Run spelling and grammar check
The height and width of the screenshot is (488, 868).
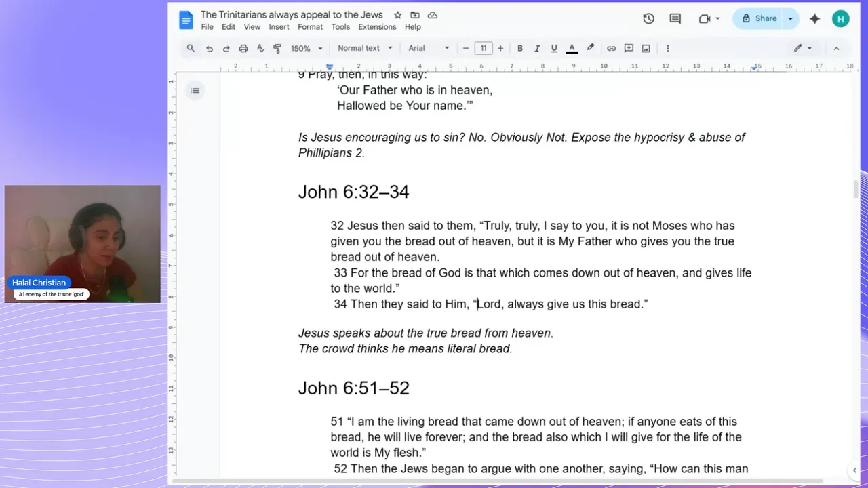260,48
